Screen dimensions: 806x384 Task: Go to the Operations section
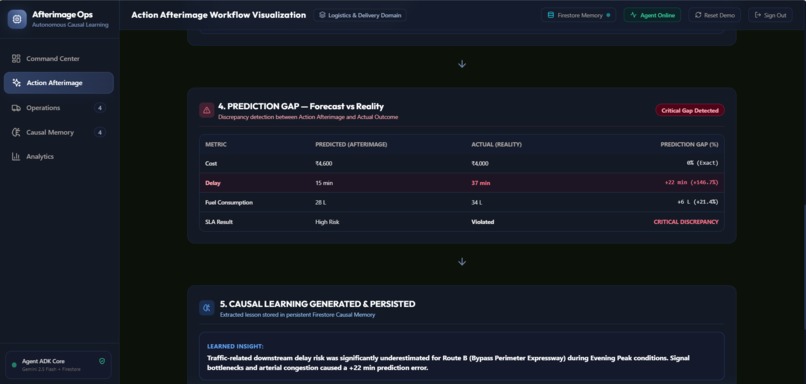pyautogui.click(x=59, y=108)
